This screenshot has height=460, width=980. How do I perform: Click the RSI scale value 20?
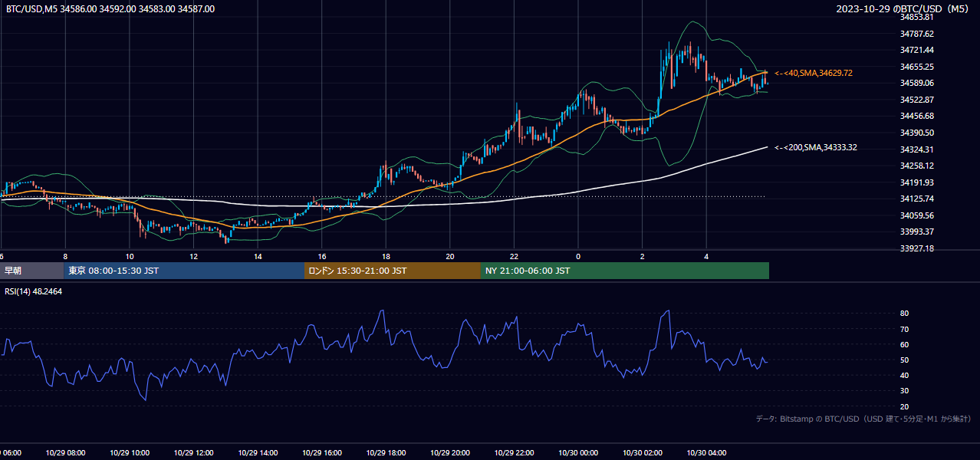(904, 406)
